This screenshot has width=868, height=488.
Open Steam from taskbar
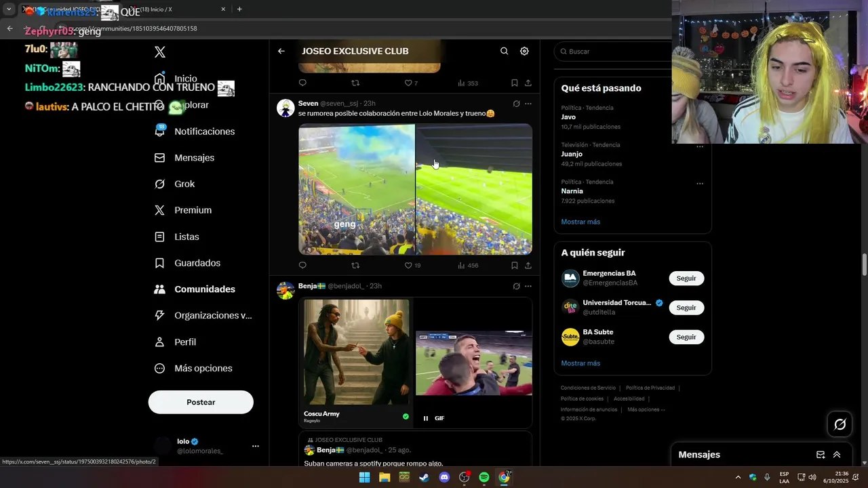424,477
